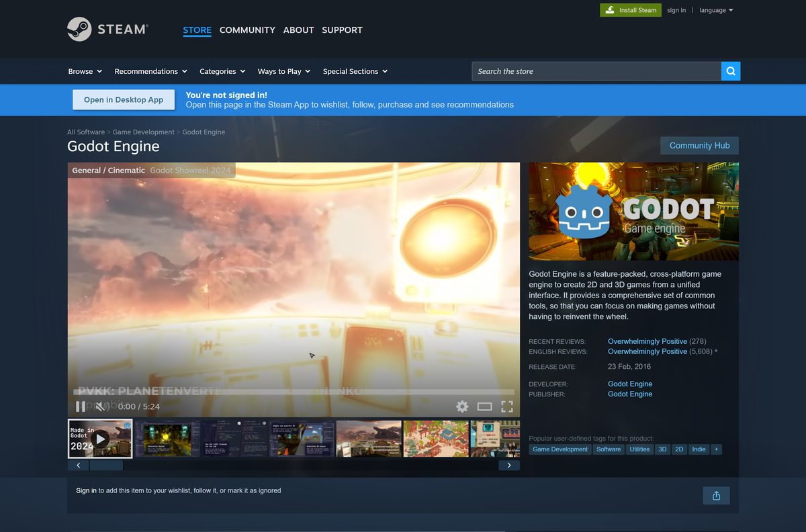Image resolution: width=806 pixels, height=532 pixels.
Task: Unmute the video with speaker icon
Action: pos(101,406)
